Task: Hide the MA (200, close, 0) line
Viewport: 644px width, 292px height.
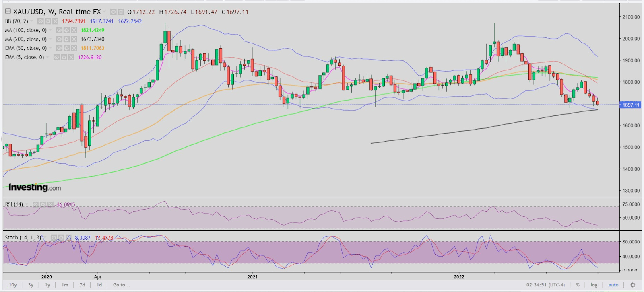Action: click(59, 39)
